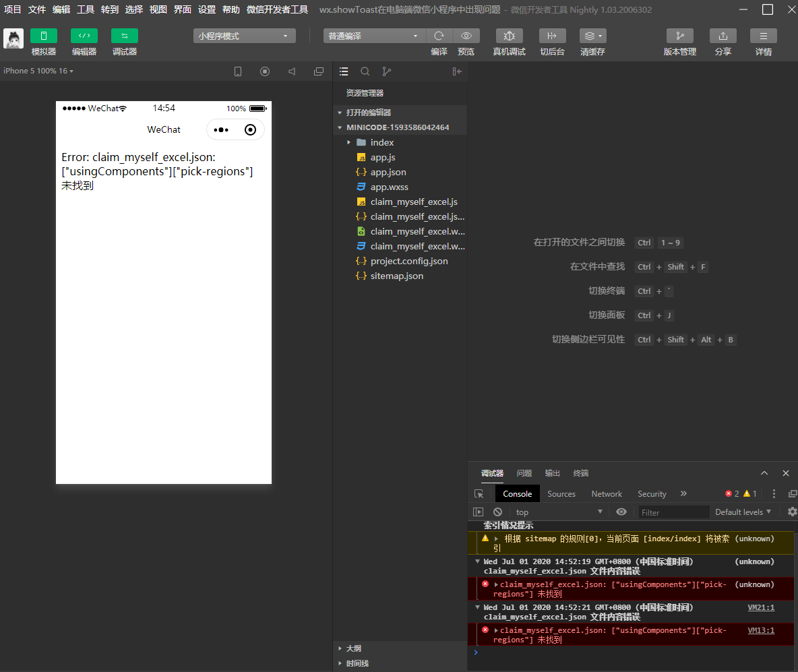The height and width of the screenshot is (672, 798).
Task: Open the clear cache (清缓存) dropdown
Action: point(593,36)
